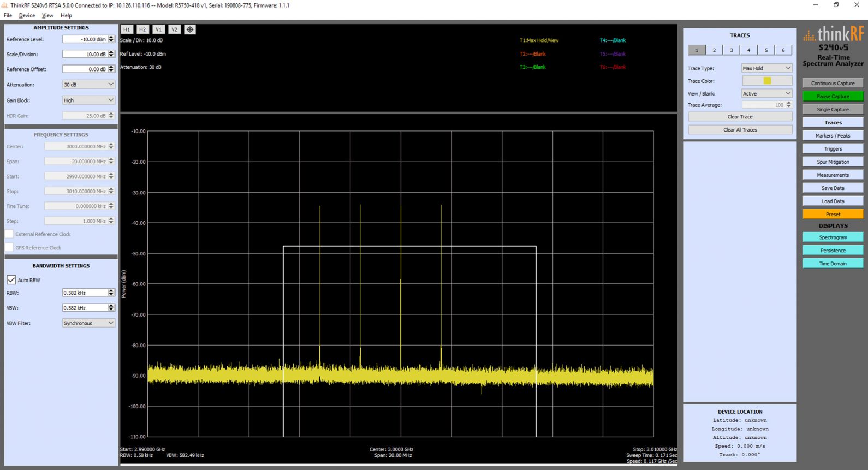Screen dimensions: 868x470
Task: Open the Device menu
Action: [27, 15]
